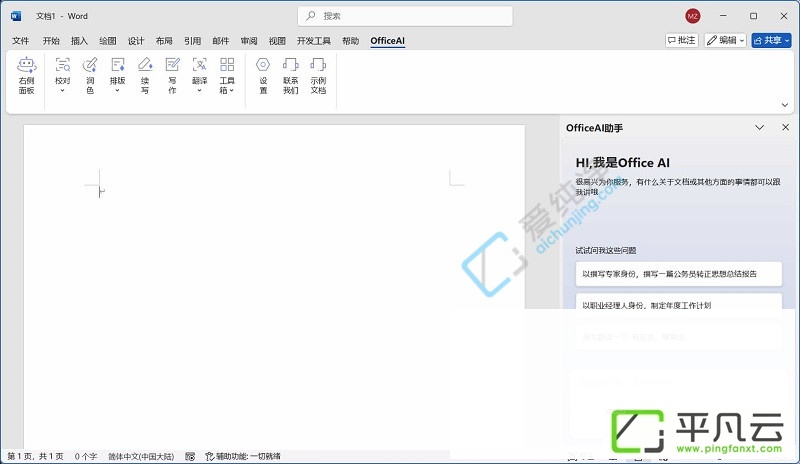Expand the 工具箱 dropdown arrow
This screenshot has height=464, width=800.
point(232,90)
